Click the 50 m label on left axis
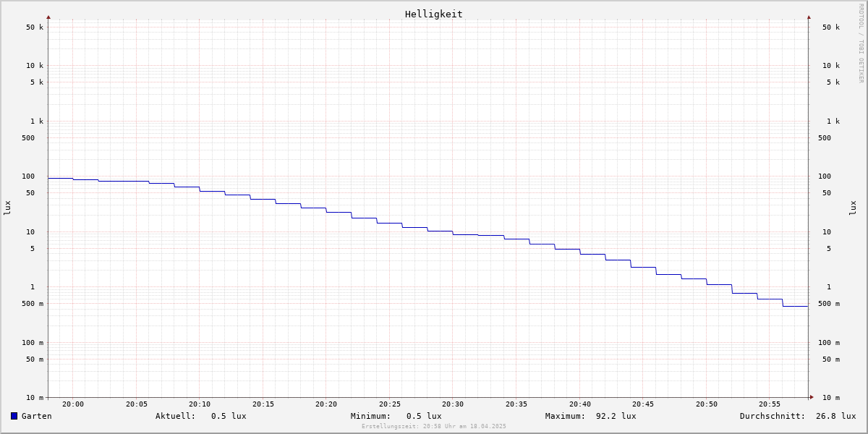 tap(35, 359)
